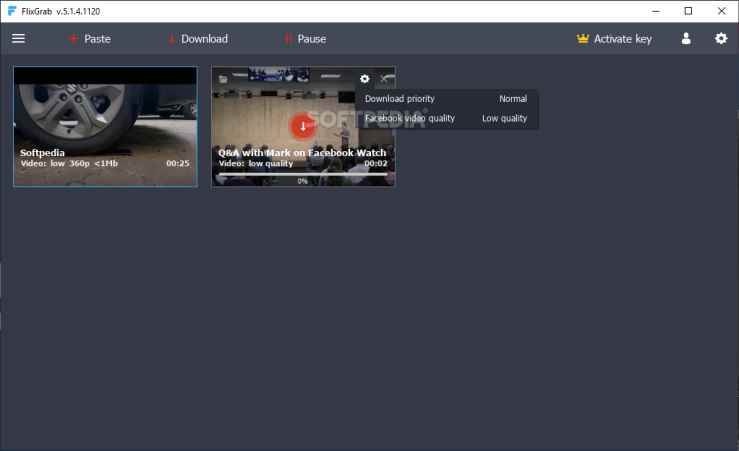739x451 pixels.
Task: Click Q&A with Mark video title
Action: point(301,153)
